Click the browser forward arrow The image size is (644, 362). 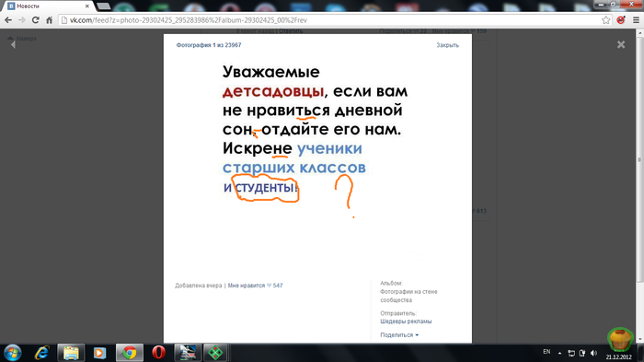(x=22, y=19)
